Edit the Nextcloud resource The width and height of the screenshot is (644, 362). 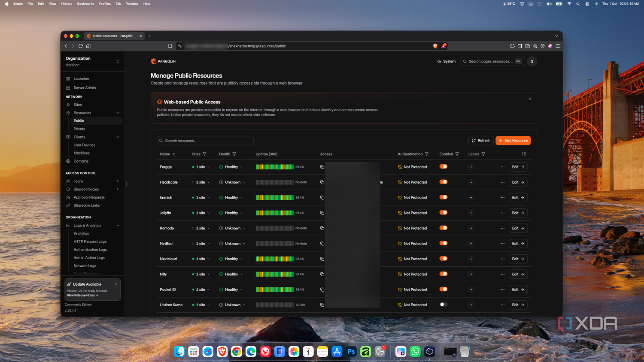point(518,259)
